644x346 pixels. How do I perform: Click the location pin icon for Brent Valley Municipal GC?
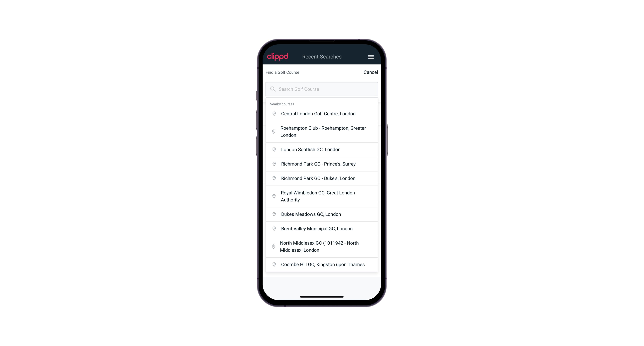[274, 228]
